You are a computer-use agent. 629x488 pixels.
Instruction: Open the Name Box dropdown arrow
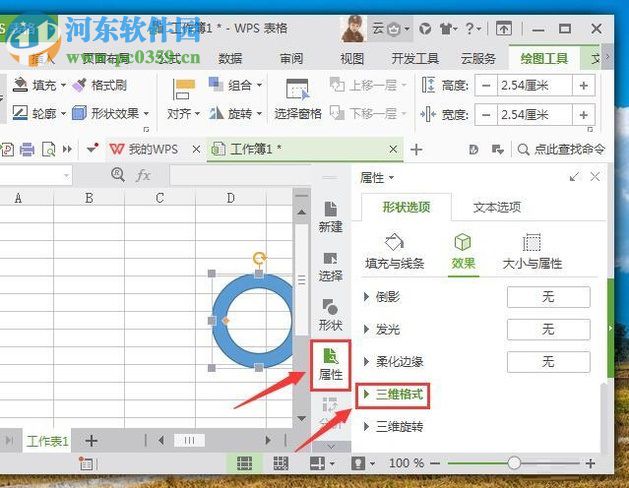pos(67,176)
